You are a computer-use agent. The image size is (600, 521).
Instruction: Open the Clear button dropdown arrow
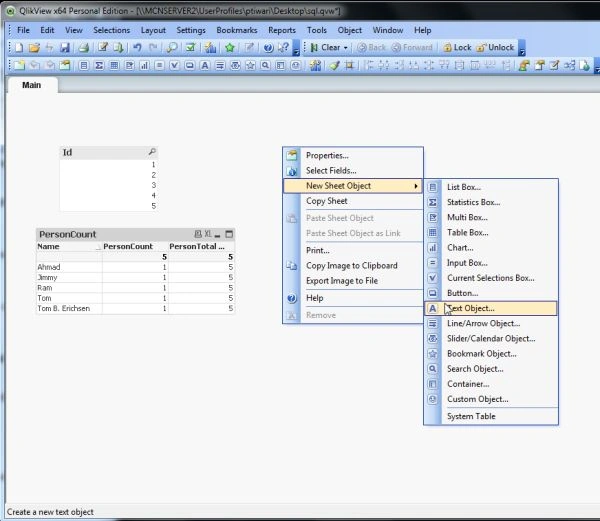click(x=346, y=48)
